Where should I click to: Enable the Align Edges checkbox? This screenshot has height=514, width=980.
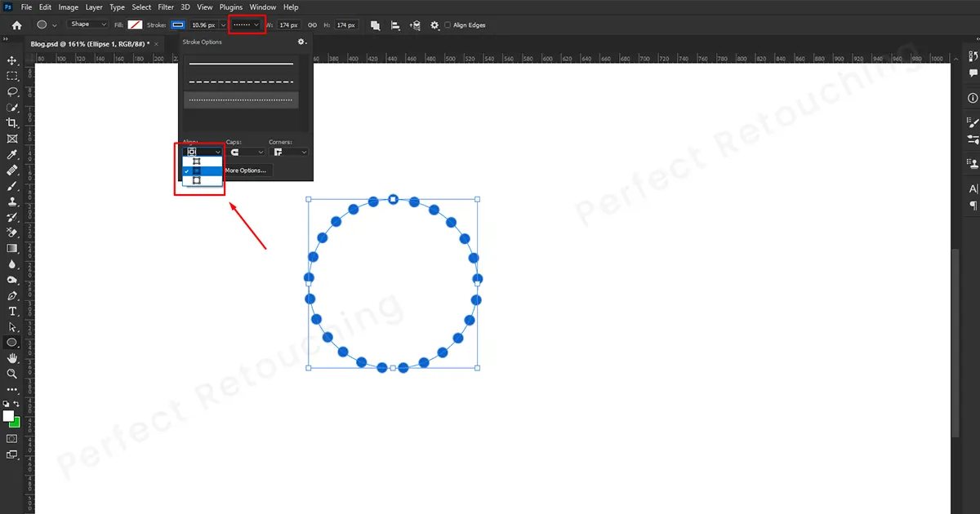[x=448, y=25]
